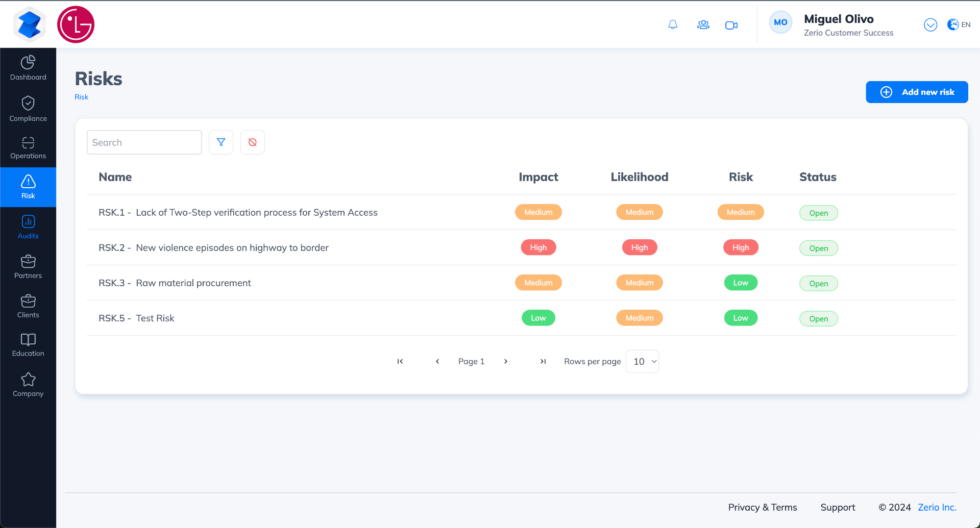The height and width of the screenshot is (528, 980).
Task: Clear filters with the red crossed icon
Action: click(253, 142)
